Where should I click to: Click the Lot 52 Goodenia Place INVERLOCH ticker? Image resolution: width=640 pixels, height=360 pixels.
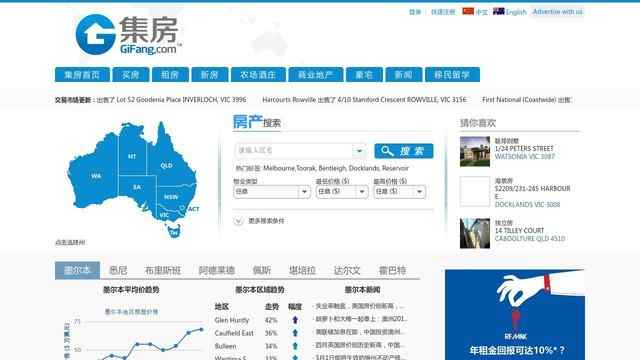pos(171,100)
